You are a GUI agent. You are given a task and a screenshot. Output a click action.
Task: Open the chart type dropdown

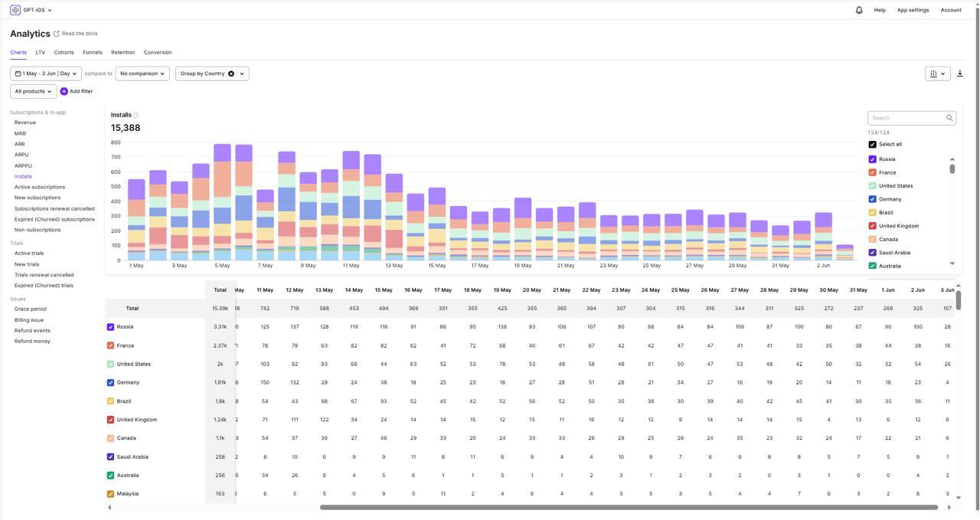click(x=937, y=74)
